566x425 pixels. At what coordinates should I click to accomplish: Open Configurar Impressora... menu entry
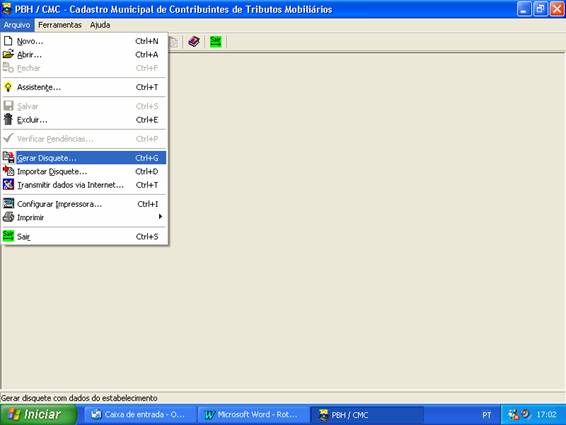point(84,204)
